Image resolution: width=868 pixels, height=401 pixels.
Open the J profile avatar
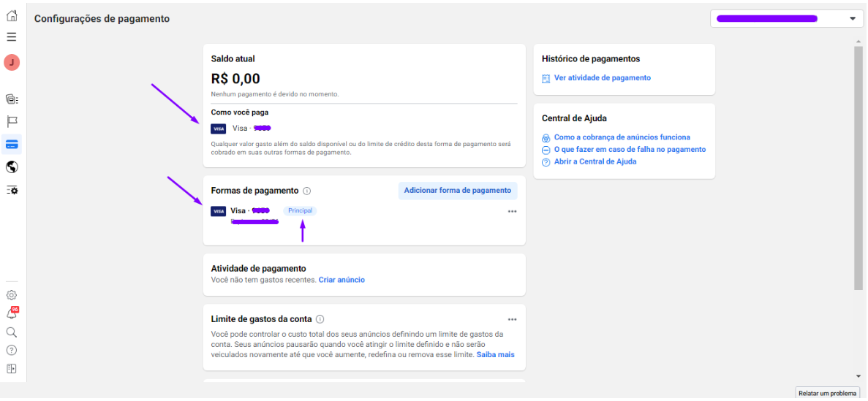click(12, 63)
